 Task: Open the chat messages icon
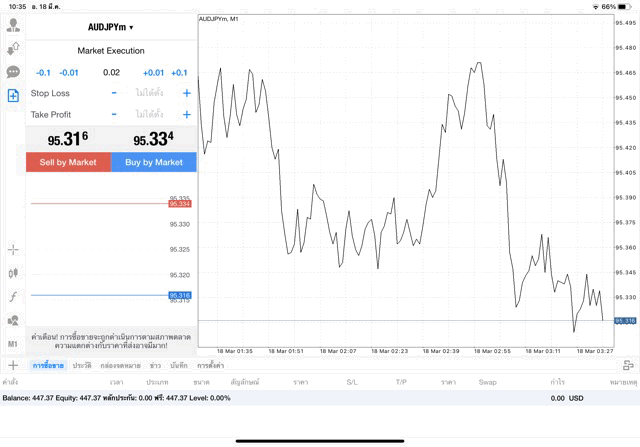(x=13, y=71)
